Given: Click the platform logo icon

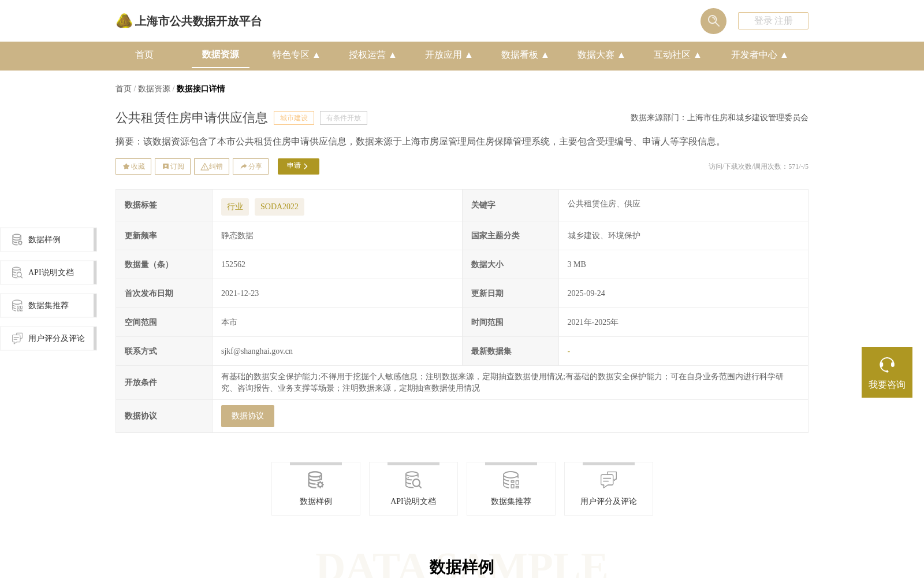Looking at the screenshot, I should [124, 21].
